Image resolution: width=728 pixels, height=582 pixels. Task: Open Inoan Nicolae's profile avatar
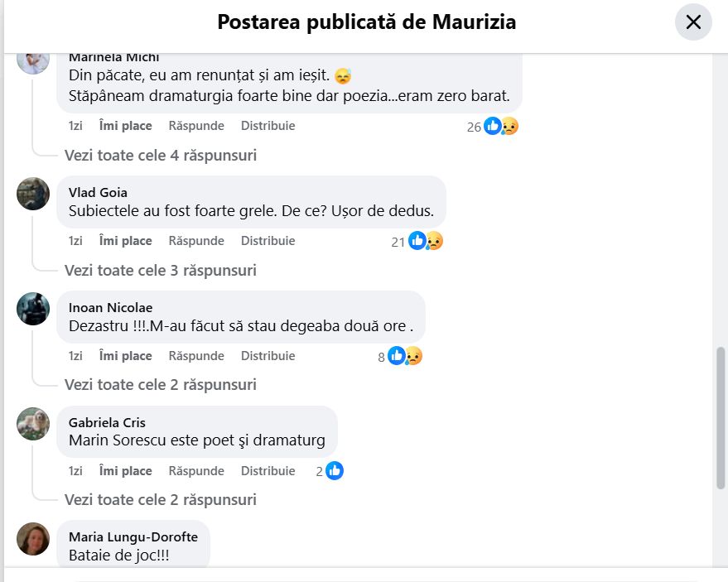[33, 309]
